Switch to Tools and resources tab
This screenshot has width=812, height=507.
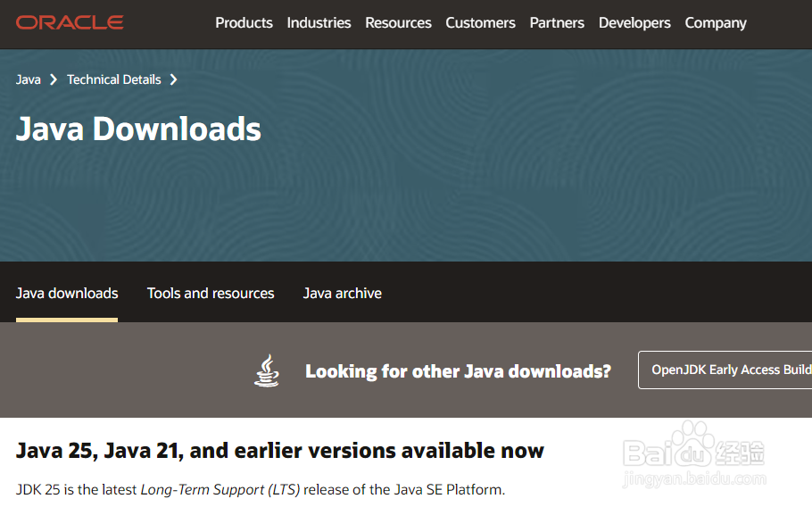tap(211, 293)
